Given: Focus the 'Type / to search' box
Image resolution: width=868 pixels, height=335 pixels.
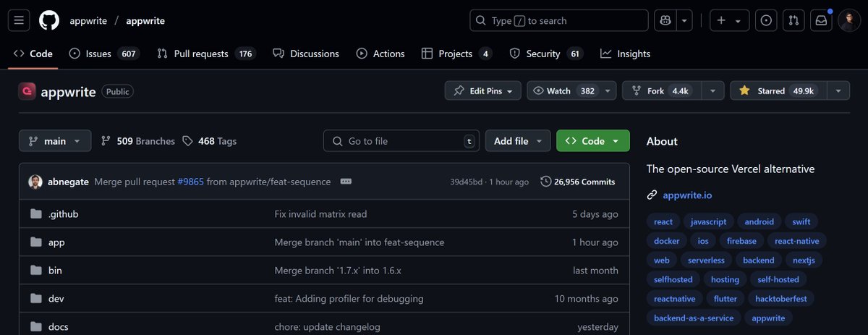Looking at the screenshot, I should click(559, 20).
